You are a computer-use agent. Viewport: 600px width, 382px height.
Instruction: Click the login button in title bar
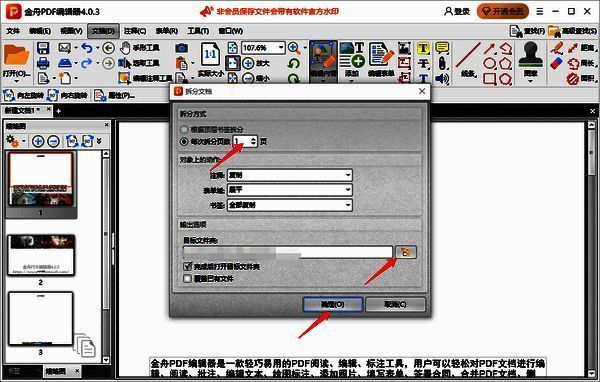[457, 11]
